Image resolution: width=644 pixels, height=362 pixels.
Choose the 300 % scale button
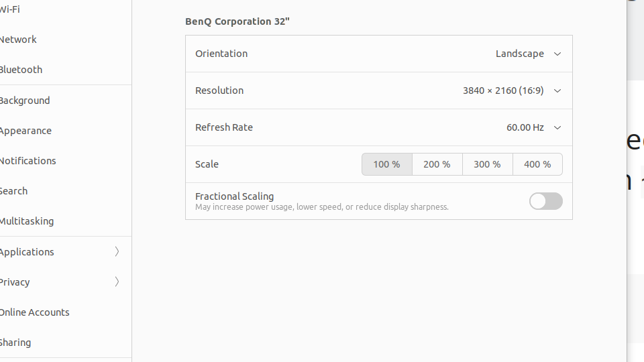click(x=487, y=164)
